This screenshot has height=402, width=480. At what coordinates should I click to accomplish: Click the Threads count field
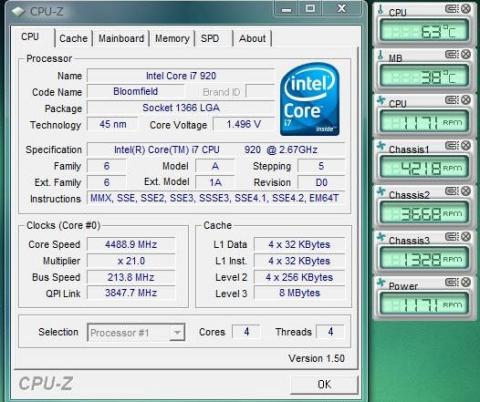330,332
